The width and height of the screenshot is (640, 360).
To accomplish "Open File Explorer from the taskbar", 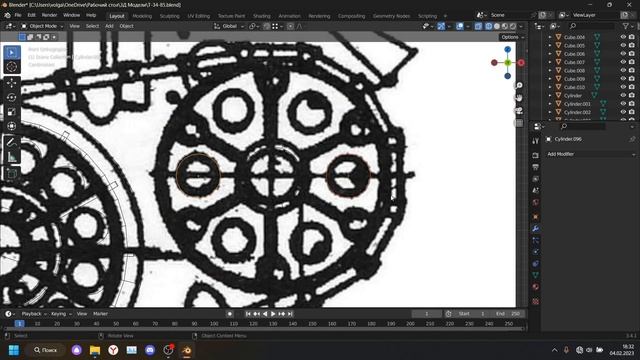I will (x=95, y=350).
